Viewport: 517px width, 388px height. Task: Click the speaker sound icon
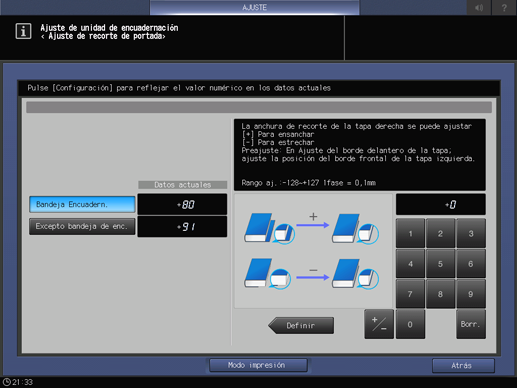pos(479,7)
